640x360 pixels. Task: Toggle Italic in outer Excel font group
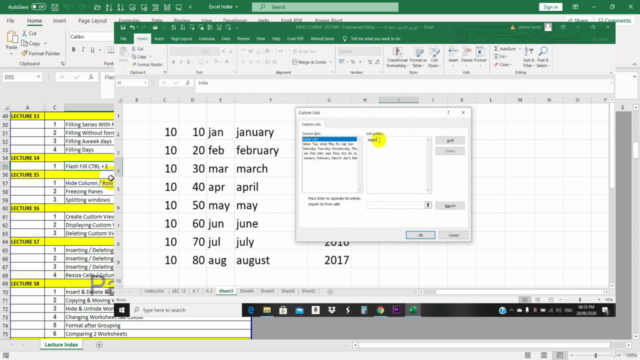pyautogui.click(x=83, y=50)
